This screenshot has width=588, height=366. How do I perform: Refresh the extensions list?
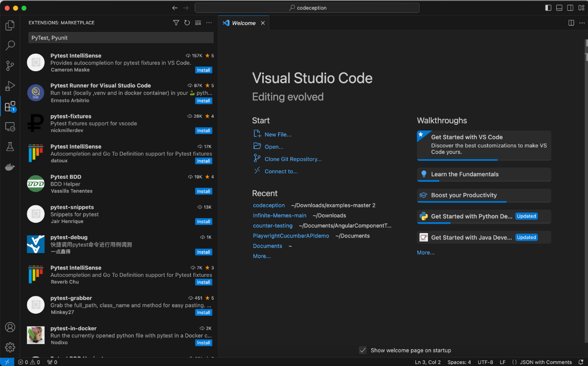tap(187, 23)
